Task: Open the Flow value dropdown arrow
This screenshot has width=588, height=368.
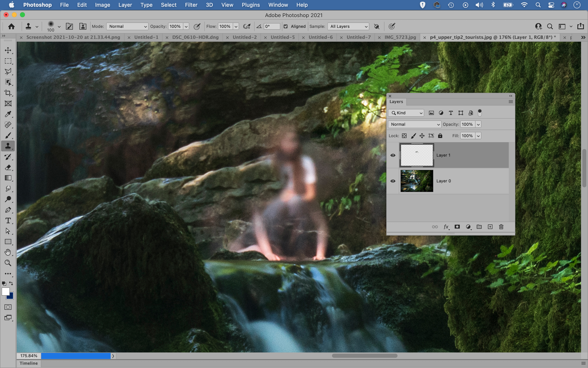Action: pos(236,26)
